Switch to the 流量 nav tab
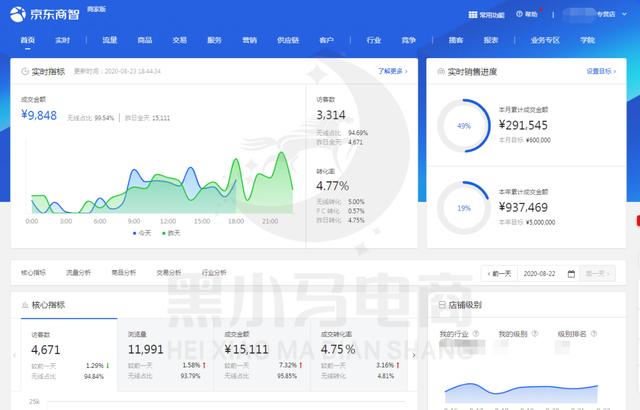Screen dimensions: 640x410 [110, 40]
